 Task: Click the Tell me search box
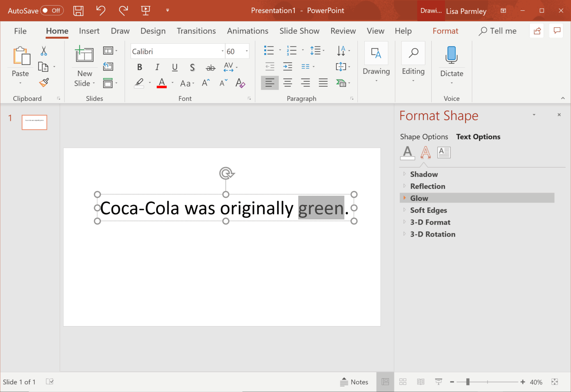pos(498,31)
